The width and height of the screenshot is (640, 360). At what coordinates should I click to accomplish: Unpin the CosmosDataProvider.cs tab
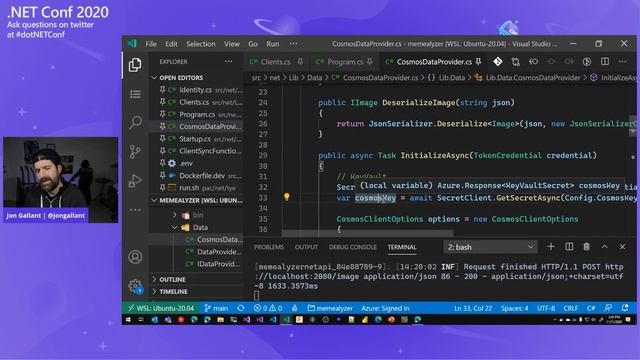click(x=478, y=62)
